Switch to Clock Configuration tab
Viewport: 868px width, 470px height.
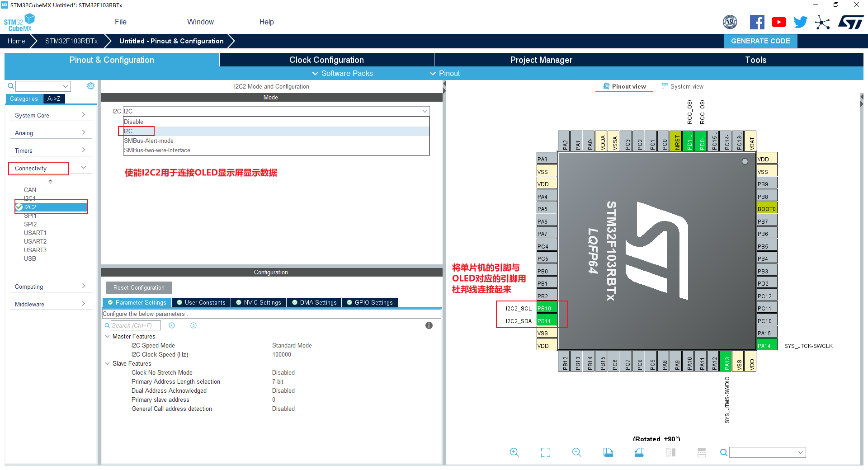point(326,60)
